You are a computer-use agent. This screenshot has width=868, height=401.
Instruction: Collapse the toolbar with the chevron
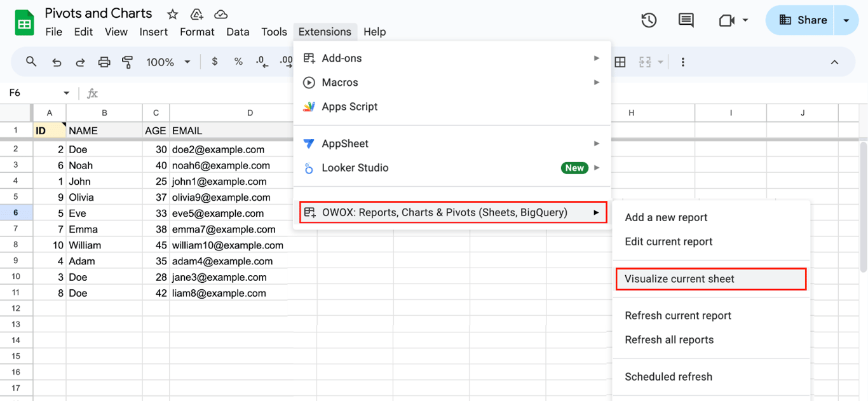[x=834, y=62]
